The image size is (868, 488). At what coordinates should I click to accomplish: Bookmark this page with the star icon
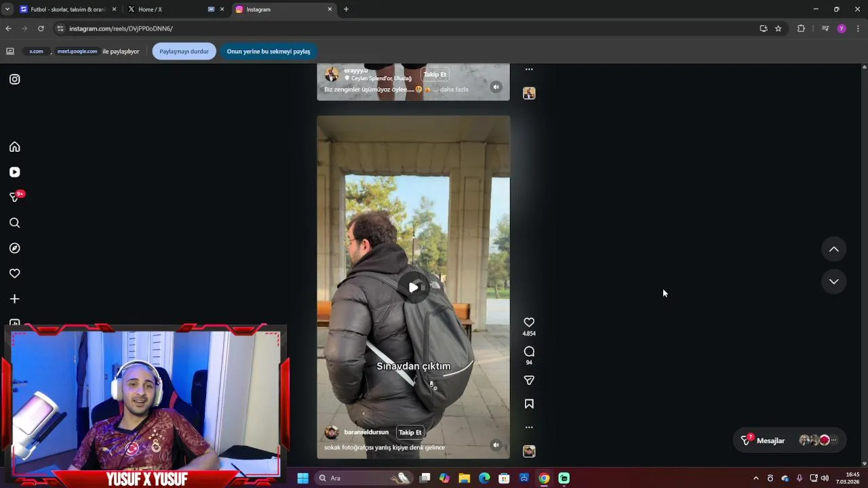[x=778, y=28]
